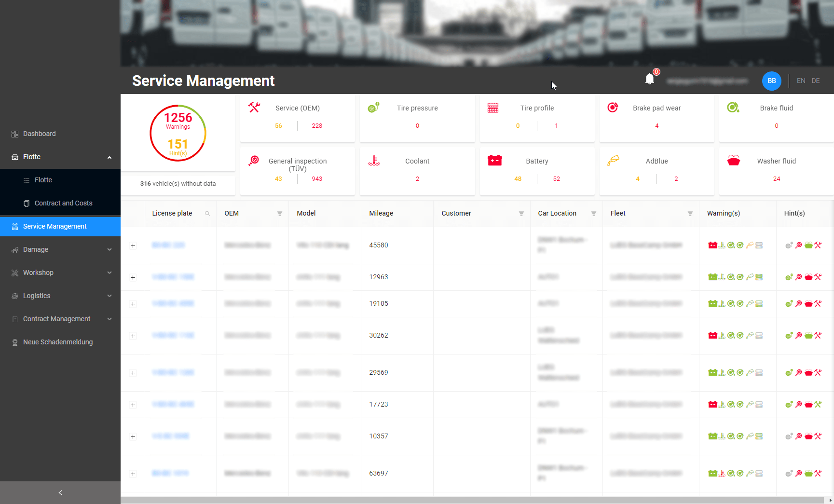Click the Brake pad wear icon
The image size is (834, 504).
pos(613,107)
